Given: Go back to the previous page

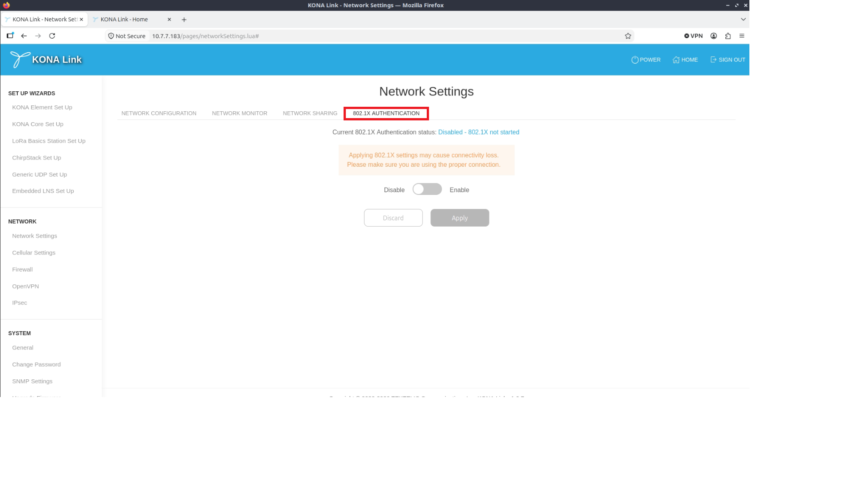Looking at the screenshot, I should tap(24, 36).
